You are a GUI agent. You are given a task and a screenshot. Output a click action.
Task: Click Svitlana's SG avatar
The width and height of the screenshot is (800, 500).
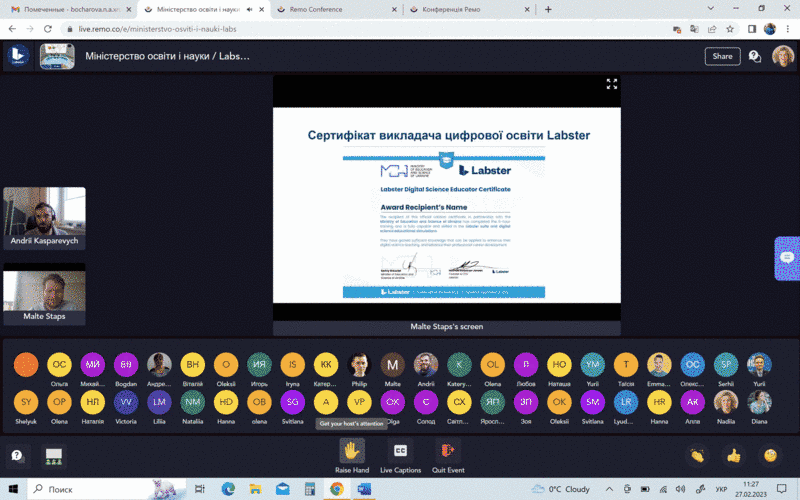292,402
